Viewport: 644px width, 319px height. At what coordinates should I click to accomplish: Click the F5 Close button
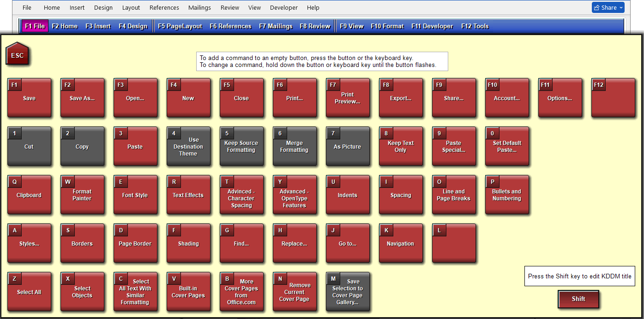tap(241, 98)
